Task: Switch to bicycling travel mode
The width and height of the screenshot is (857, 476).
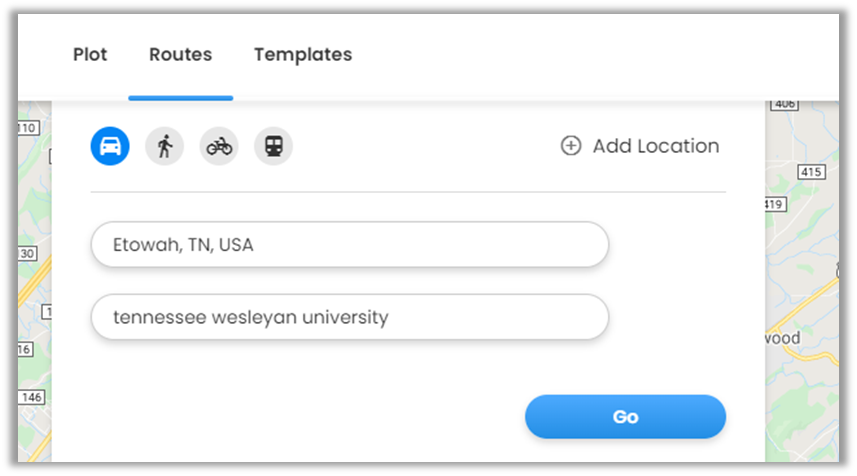Action: pos(219,146)
